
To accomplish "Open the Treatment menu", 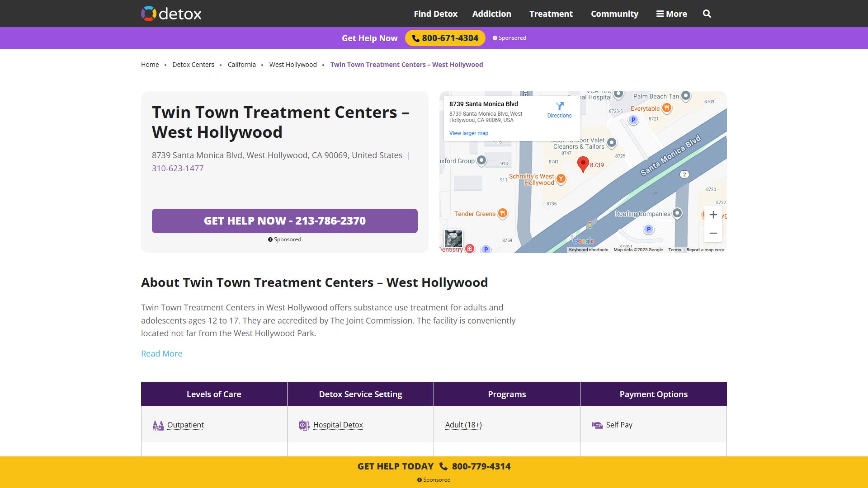I will coord(551,14).
